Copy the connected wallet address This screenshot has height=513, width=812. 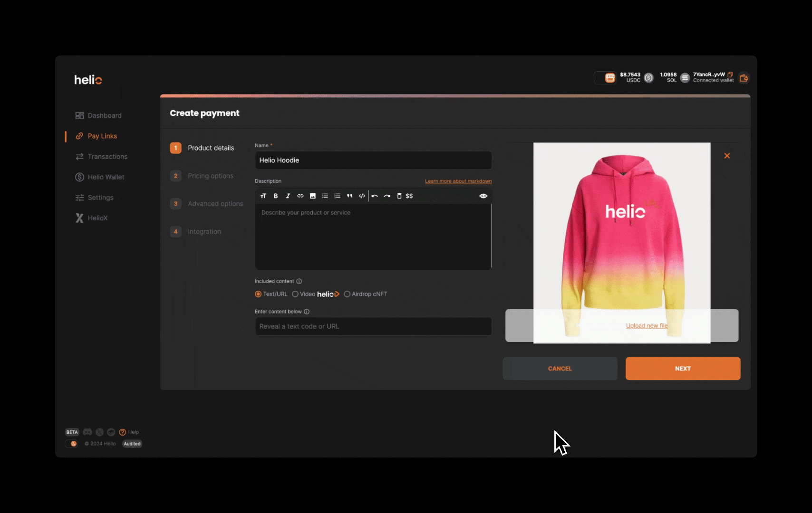pyautogui.click(x=730, y=75)
